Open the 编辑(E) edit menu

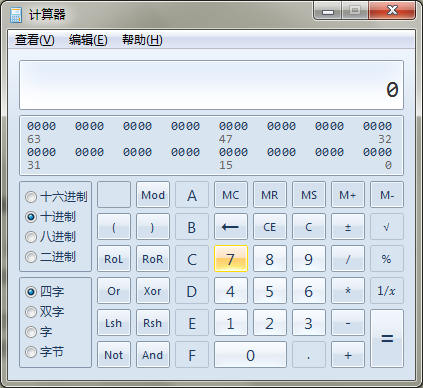pos(88,40)
